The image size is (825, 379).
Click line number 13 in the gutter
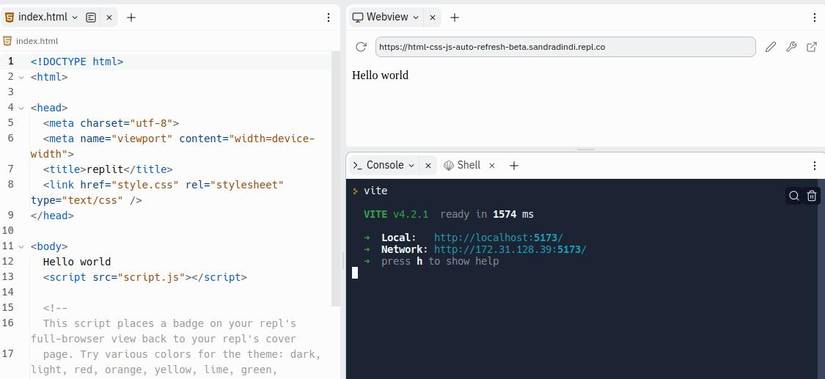tap(8, 277)
